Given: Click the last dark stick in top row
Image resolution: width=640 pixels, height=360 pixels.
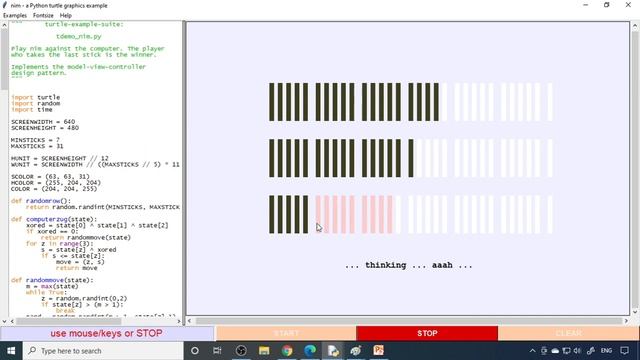Looking at the screenshot, I should (436, 102).
